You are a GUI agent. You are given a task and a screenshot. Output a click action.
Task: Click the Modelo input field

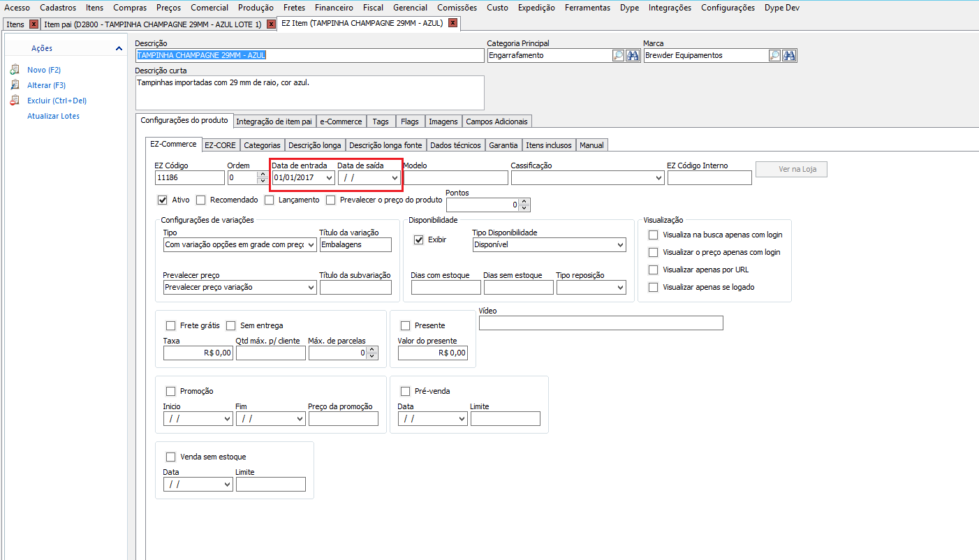pyautogui.click(x=455, y=178)
